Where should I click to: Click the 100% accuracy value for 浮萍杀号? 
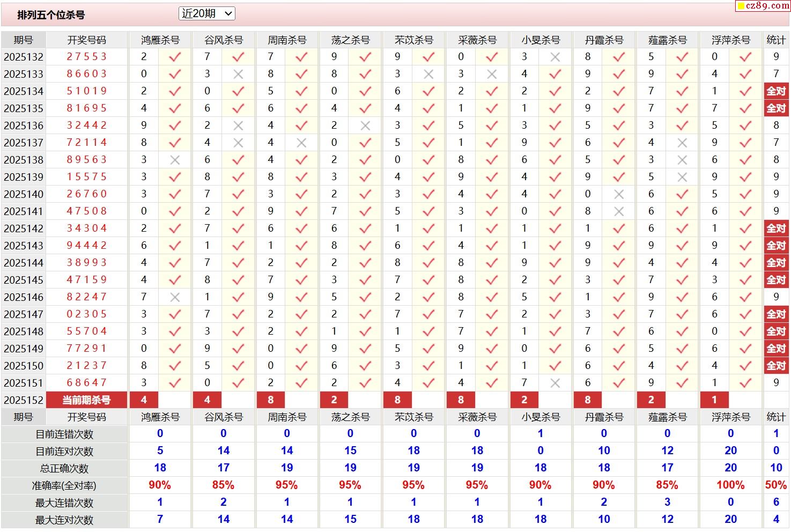coord(730,485)
